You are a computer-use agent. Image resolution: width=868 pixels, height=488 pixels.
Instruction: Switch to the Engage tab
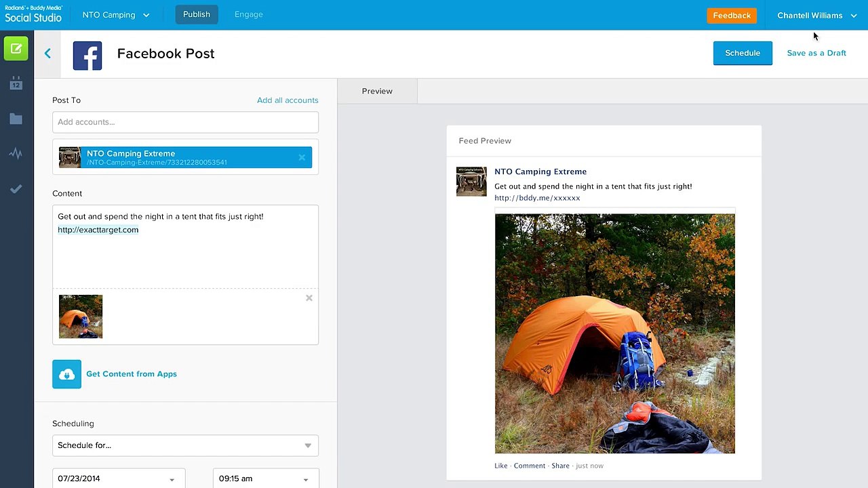[249, 14]
